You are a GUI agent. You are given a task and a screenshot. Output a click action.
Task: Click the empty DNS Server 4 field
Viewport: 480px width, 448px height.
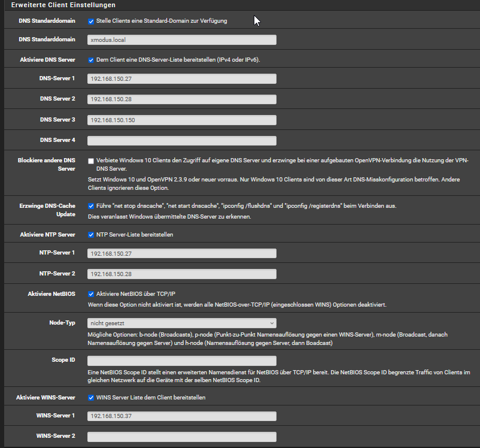[x=182, y=141]
